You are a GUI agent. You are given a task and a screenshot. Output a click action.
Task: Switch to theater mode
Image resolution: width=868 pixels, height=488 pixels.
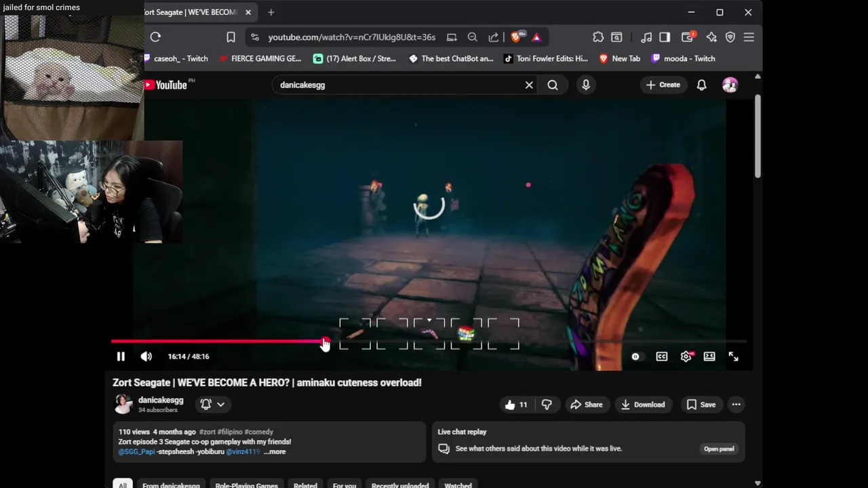[x=709, y=357]
